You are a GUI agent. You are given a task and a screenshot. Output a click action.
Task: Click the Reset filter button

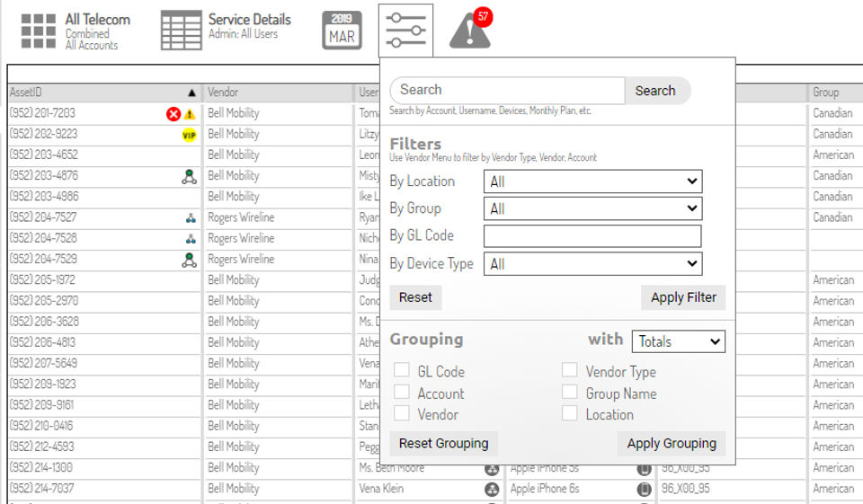tap(415, 297)
